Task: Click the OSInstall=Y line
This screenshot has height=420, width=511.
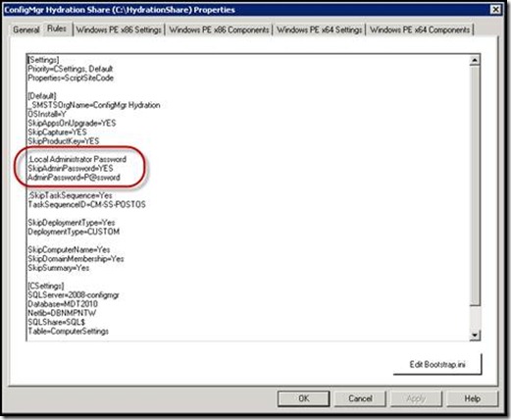Action: [47, 114]
